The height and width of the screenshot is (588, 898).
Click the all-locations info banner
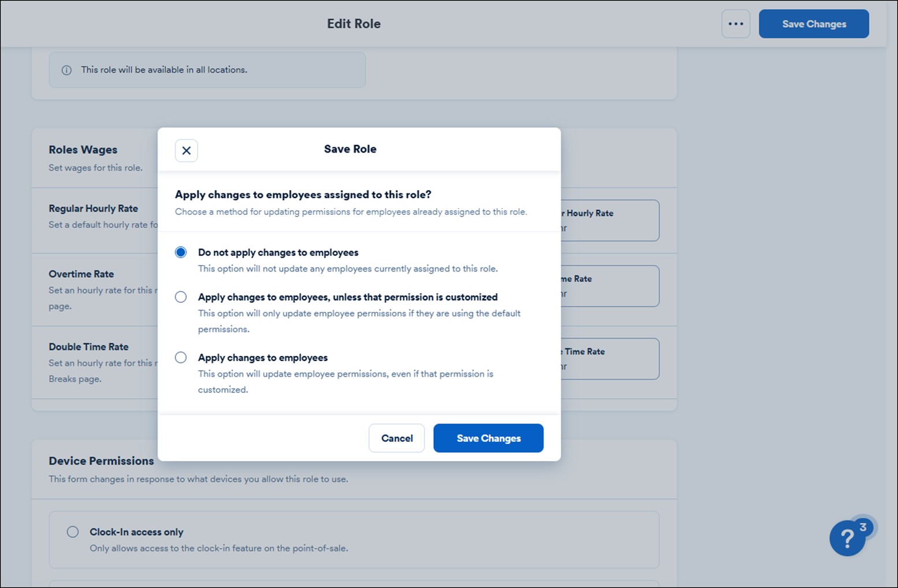[x=207, y=70]
